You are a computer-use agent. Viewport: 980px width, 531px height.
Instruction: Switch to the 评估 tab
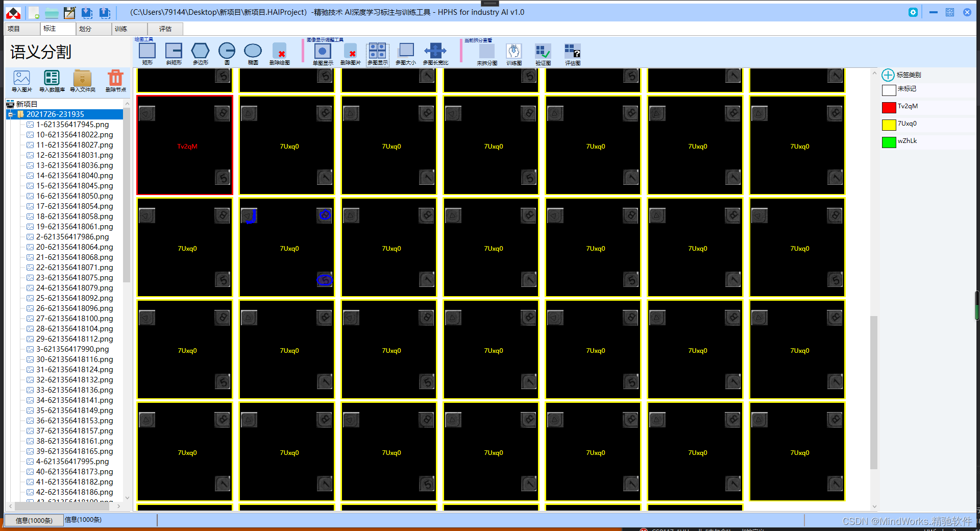click(165, 29)
